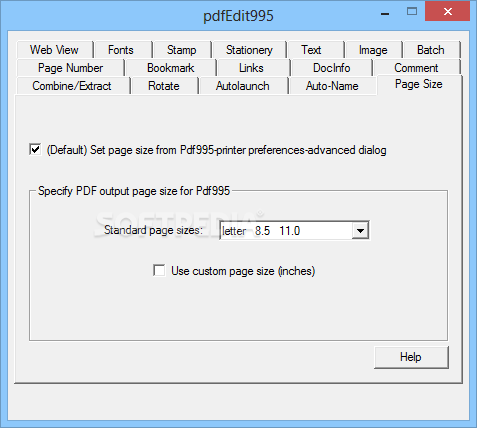Switch to the Web View tab
Image resolution: width=477 pixels, height=428 pixels.
click(x=54, y=50)
